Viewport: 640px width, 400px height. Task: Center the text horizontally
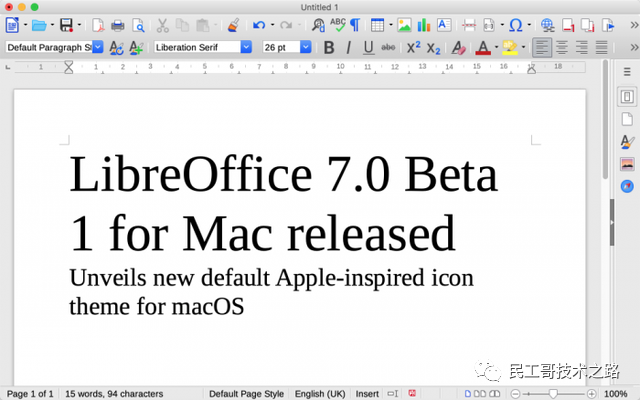[x=562, y=48]
